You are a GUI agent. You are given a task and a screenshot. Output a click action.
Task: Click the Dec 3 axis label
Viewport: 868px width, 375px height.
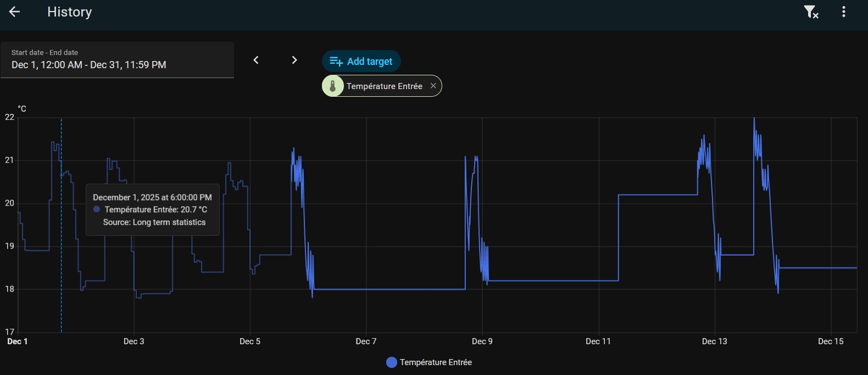point(134,341)
